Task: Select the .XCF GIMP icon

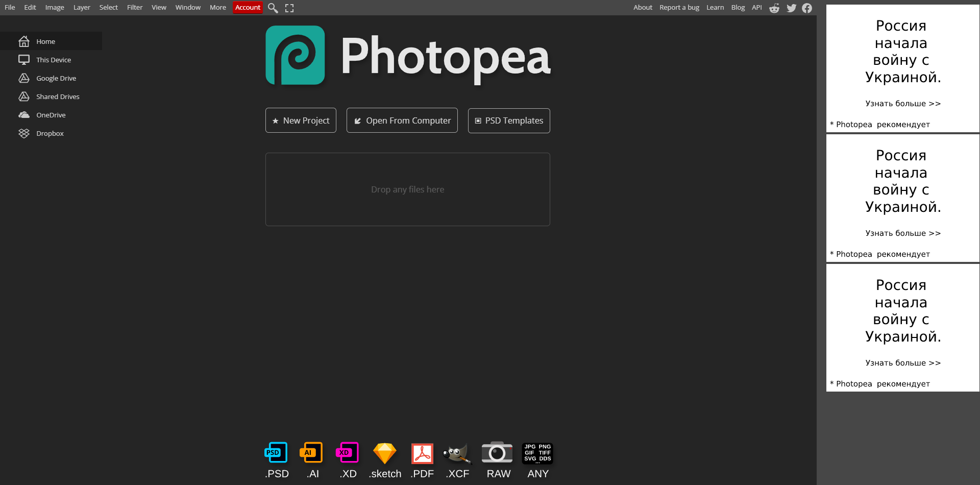Action: (x=457, y=453)
